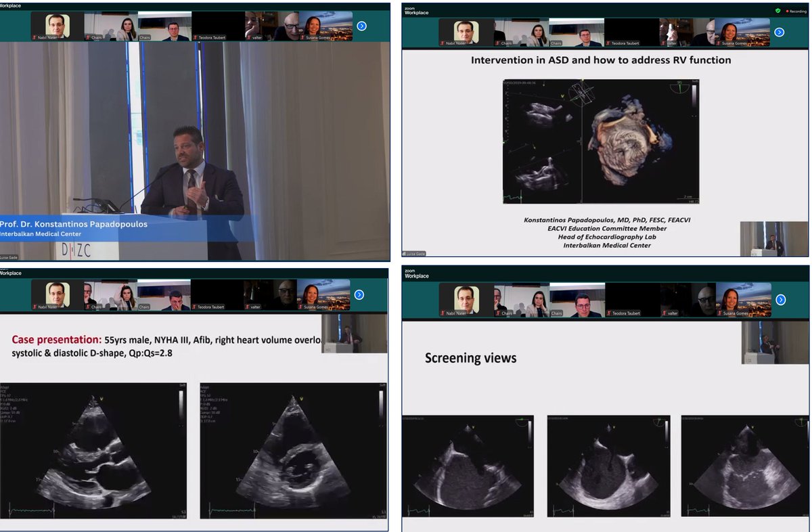Click 'Screening views' heading
This screenshot has width=812, height=532.
point(470,358)
